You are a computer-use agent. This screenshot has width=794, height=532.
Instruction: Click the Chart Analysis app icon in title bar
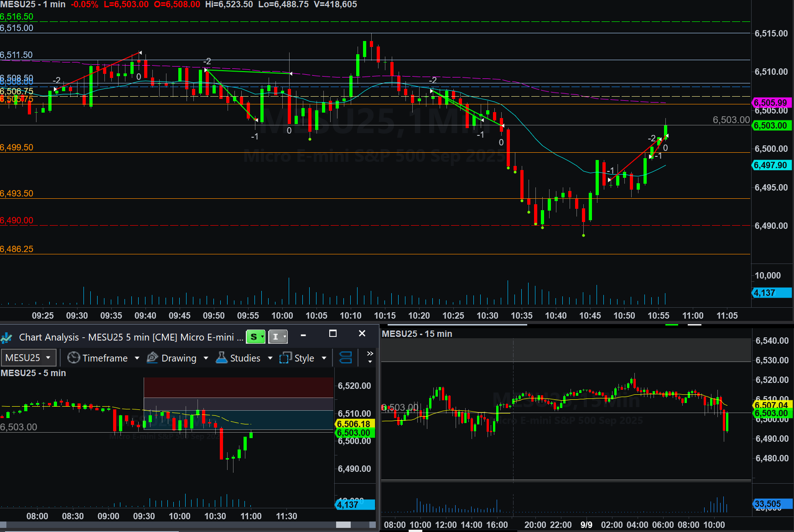click(x=7, y=337)
